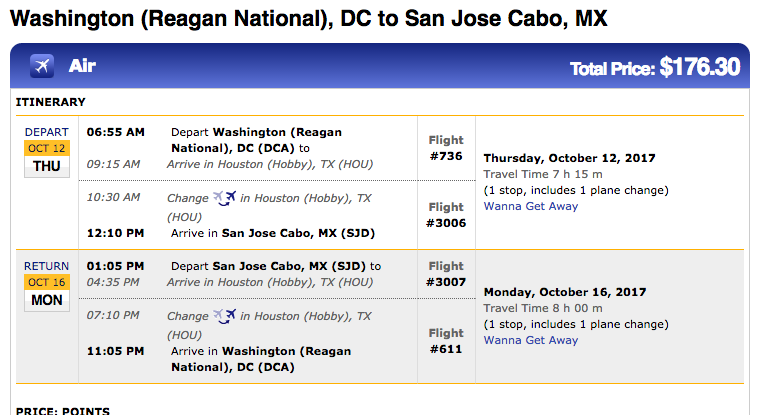Click the airplane icon in Air header

42,66
